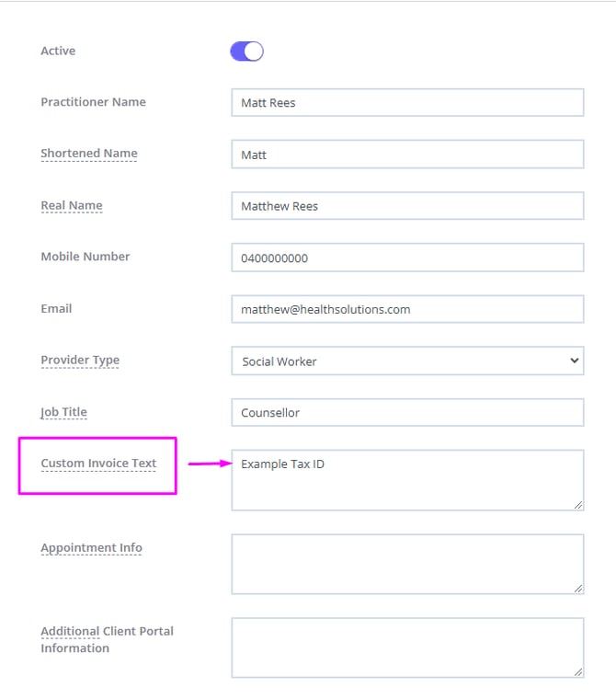The height and width of the screenshot is (699, 616).
Task: Click into the Mobile Number field
Action: (407, 258)
